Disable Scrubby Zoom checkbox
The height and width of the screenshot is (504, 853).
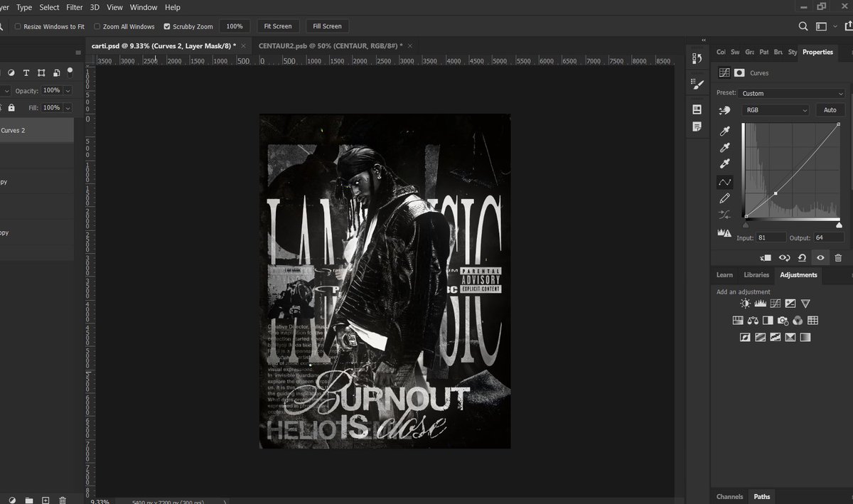point(167,26)
